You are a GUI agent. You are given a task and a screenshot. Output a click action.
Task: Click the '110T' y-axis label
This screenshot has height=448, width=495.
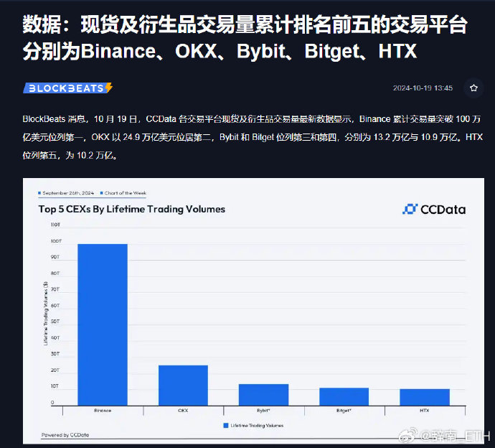pos(55,225)
